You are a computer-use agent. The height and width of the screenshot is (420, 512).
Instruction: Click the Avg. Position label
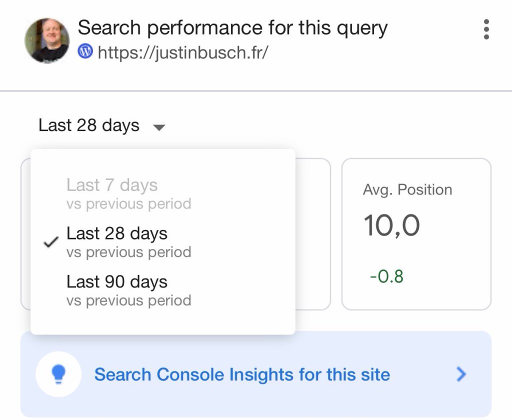pyautogui.click(x=407, y=190)
